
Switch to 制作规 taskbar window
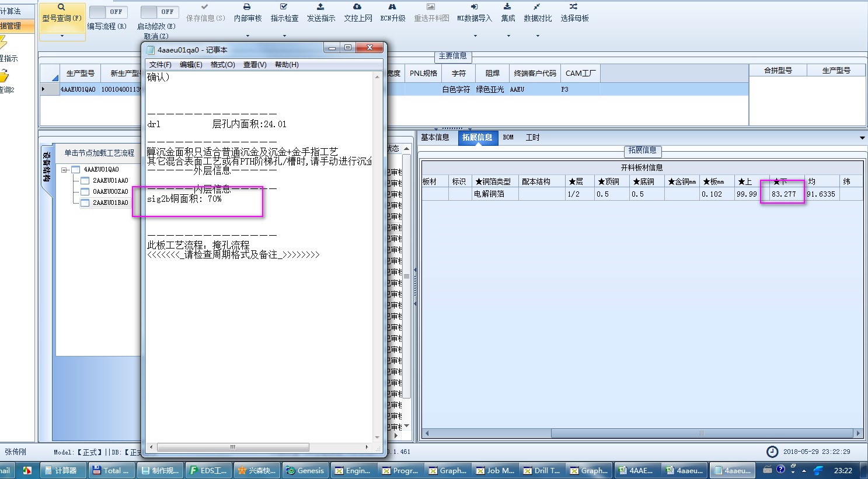pyautogui.click(x=159, y=470)
